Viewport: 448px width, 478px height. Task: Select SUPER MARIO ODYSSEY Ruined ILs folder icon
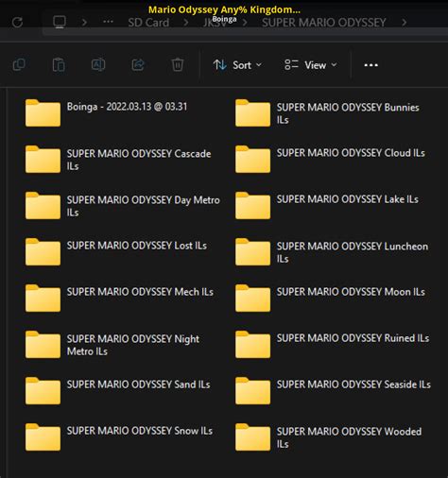coord(252,344)
